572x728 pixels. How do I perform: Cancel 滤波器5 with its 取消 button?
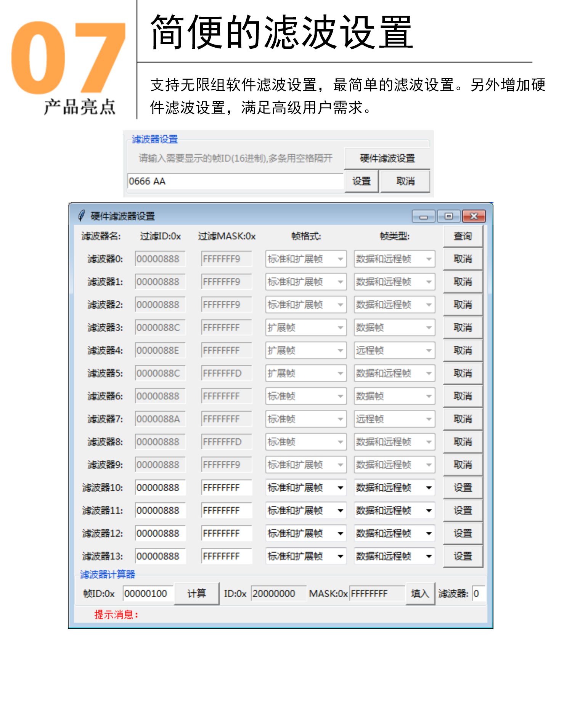463,374
